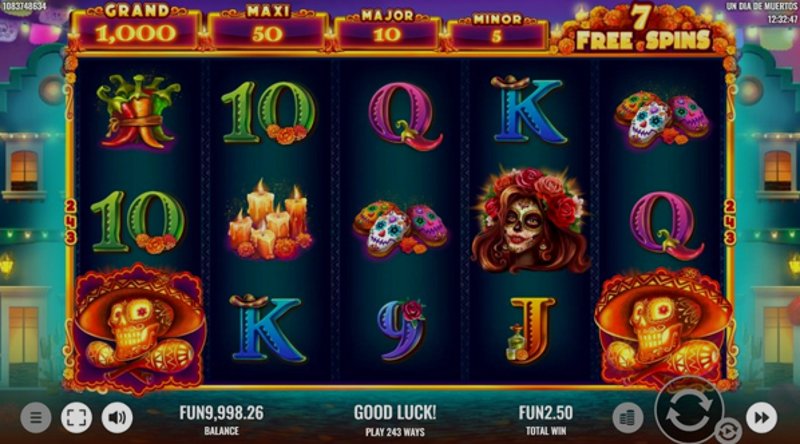Open the hamburger menu button
Viewport: 800px width, 444px height.
[36, 417]
